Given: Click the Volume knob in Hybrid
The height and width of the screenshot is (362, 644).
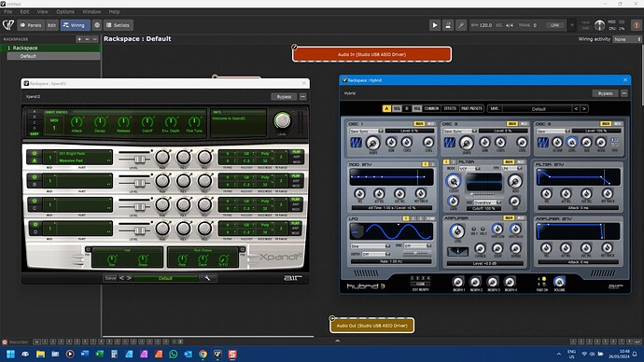Looking at the screenshot, I should [x=559, y=282].
